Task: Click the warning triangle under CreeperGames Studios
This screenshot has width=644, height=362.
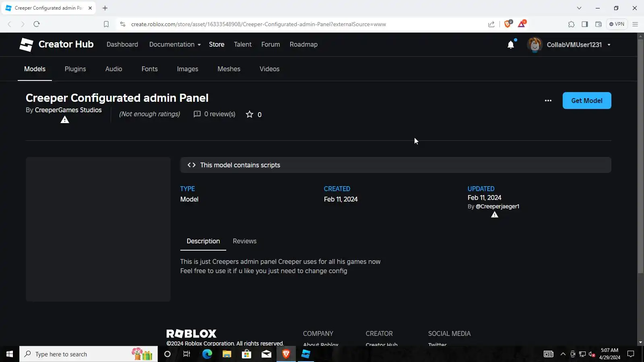Action: coord(65,120)
